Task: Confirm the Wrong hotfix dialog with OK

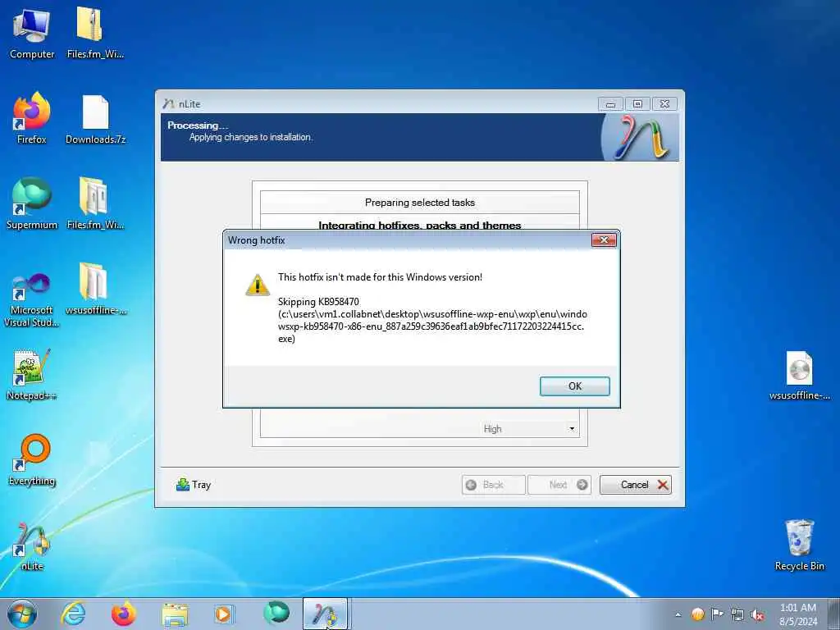Action: [574, 386]
